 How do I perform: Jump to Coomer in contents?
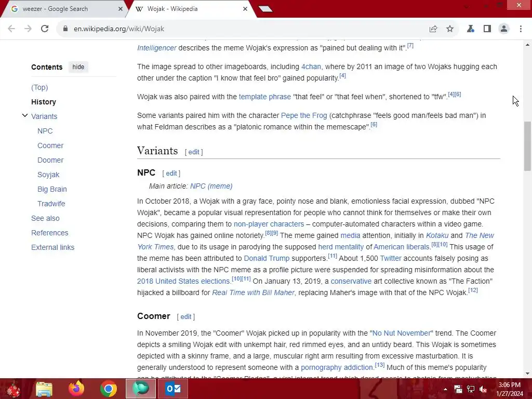(x=50, y=145)
